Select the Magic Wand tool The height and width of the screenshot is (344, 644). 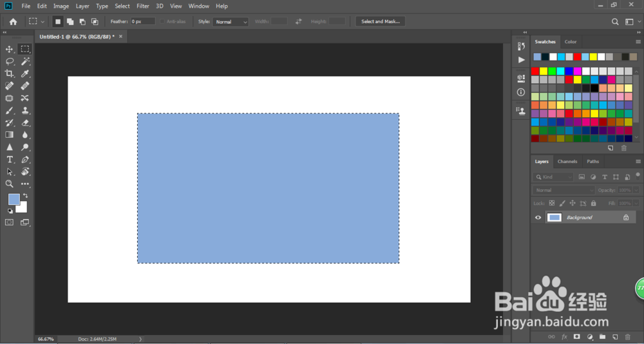[25, 62]
